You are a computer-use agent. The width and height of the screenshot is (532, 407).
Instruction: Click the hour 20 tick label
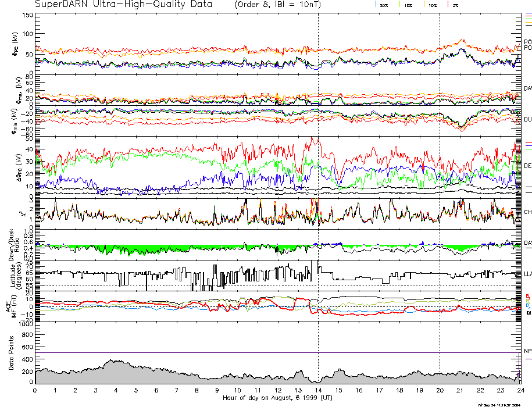(439, 391)
